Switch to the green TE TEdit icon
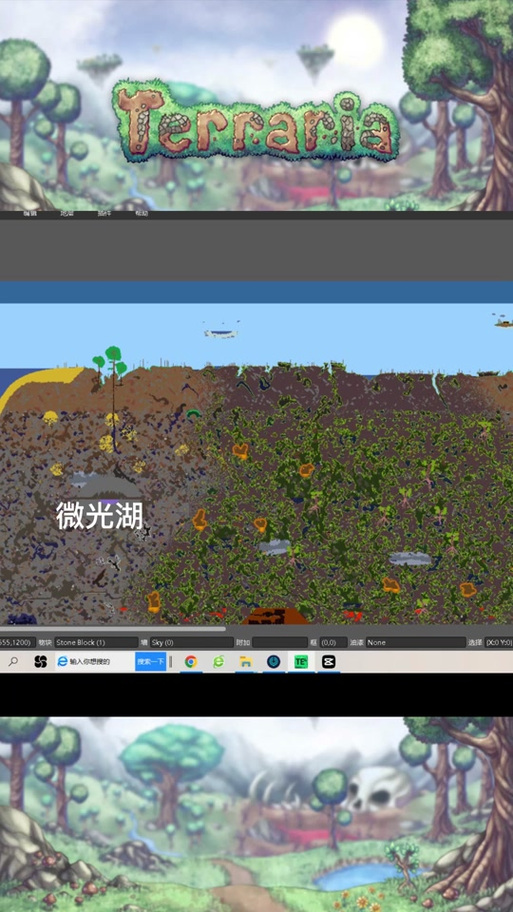 coord(301,661)
